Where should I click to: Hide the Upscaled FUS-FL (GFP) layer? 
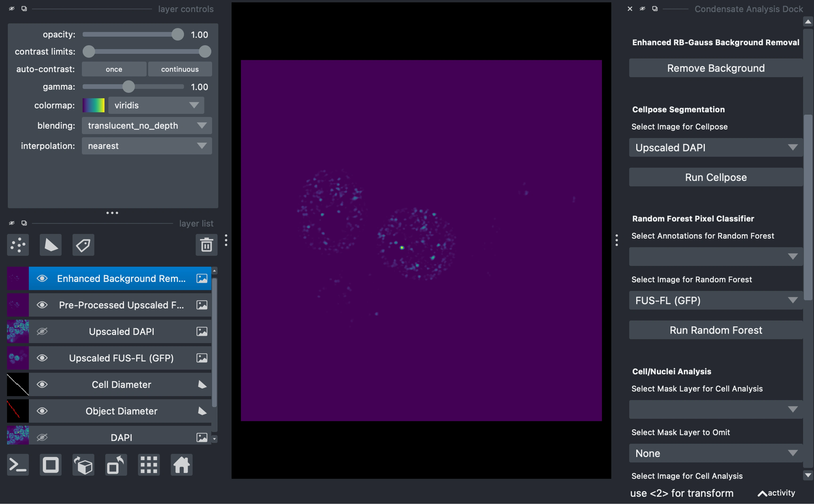pos(42,358)
